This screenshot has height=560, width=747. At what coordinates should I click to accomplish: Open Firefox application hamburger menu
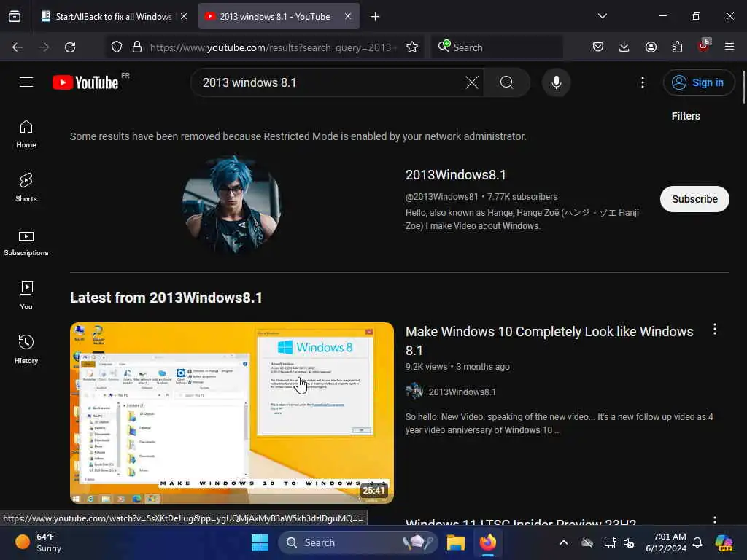click(729, 47)
